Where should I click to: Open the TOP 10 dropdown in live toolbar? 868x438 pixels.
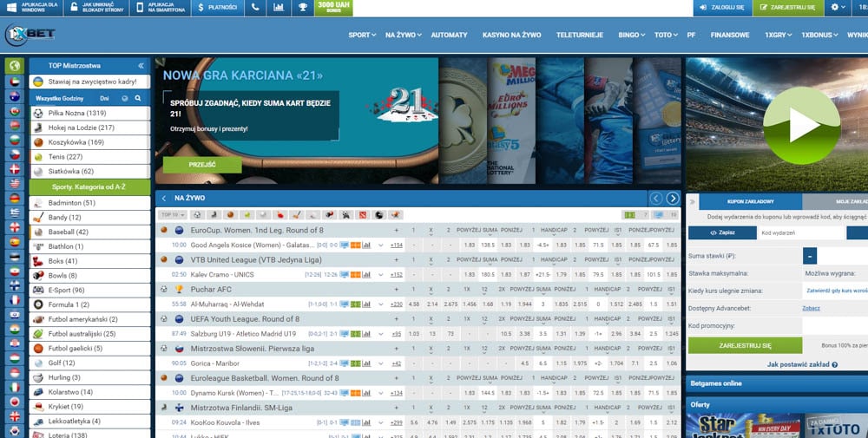172,214
